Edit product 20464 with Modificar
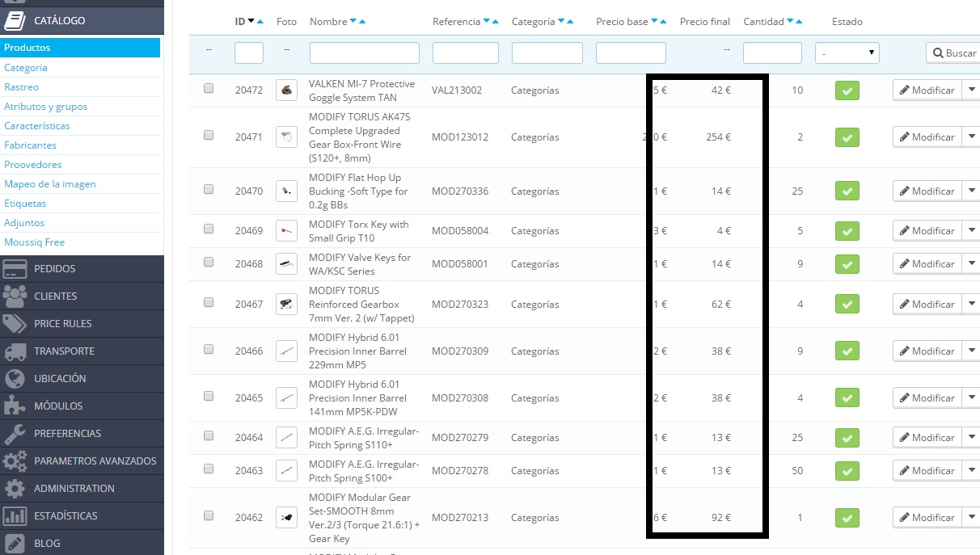Image resolution: width=980 pixels, height=555 pixels. click(927, 438)
